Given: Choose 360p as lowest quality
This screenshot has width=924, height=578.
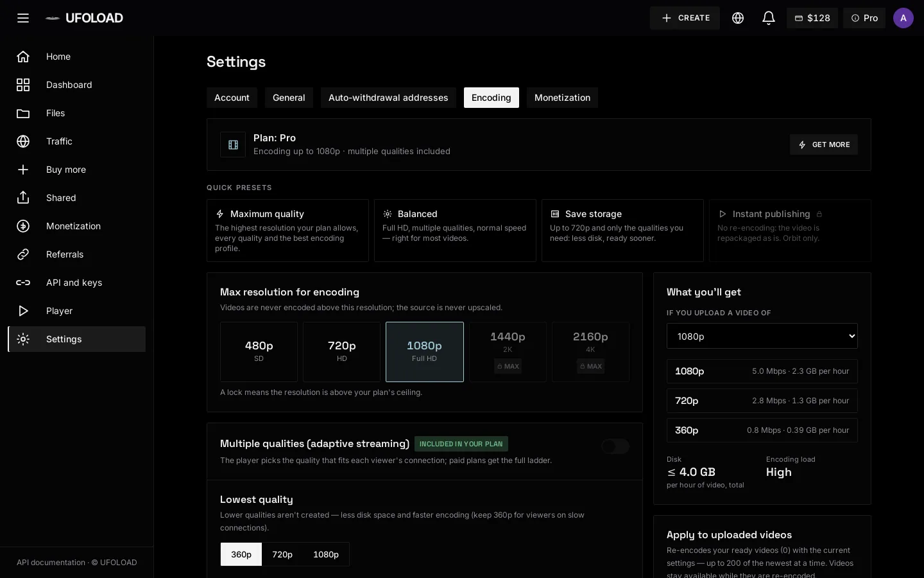Looking at the screenshot, I should pyautogui.click(x=241, y=554).
